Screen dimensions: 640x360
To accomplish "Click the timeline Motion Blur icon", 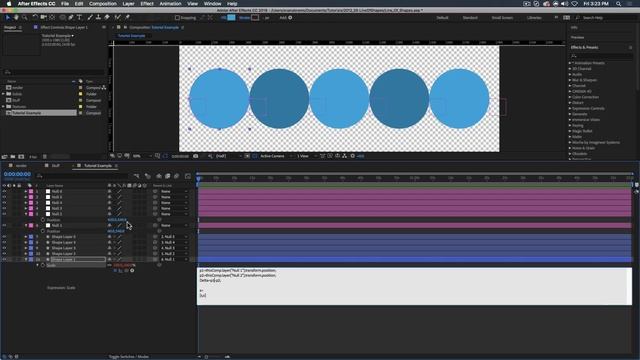I will pos(177,176).
